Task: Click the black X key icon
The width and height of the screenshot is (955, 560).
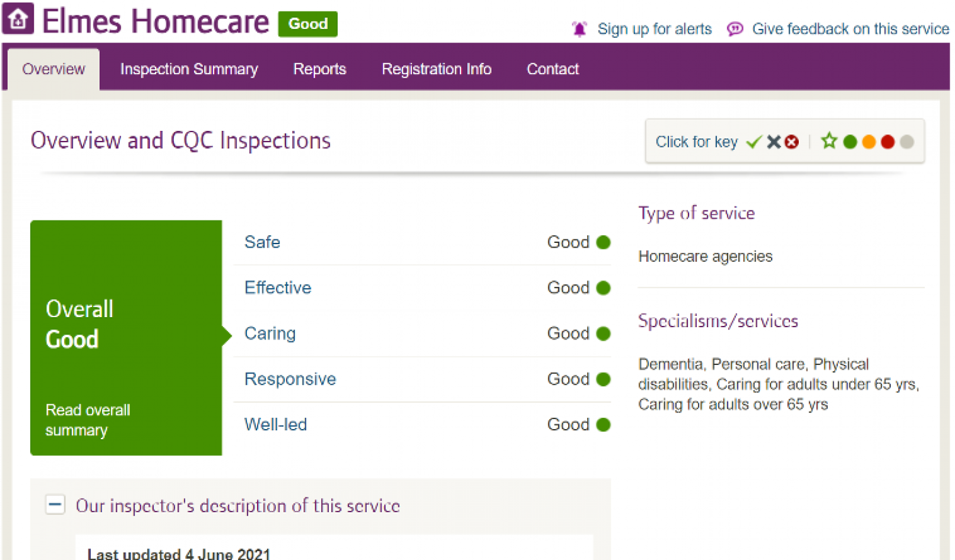Action: point(773,142)
